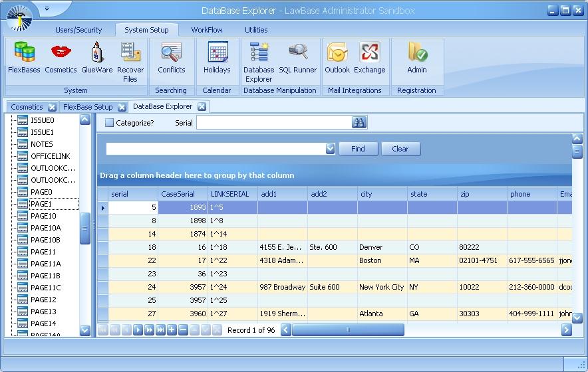The width and height of the screenshot is (588, 372).
Task: Switch to Utilities ribbon tab
Action: [256, 30]
